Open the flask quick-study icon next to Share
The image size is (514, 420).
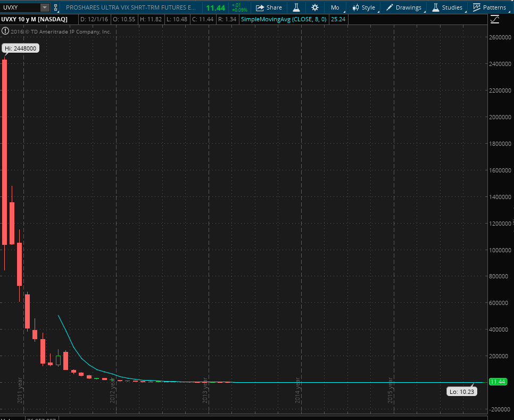296,7
